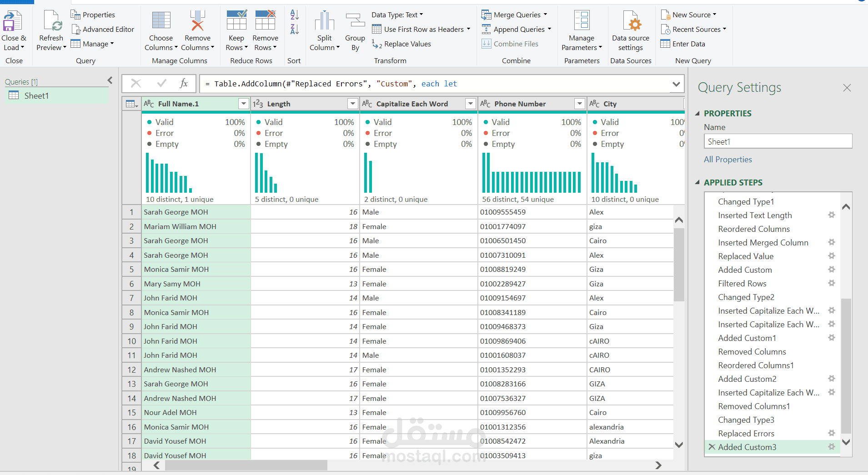
Task: Select the Removed Columns1 step
Action: (x=754, y=406)
